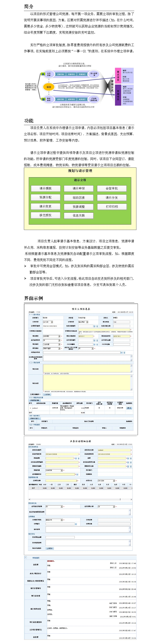Image resolution: width=158 pixels, height=644 pixels.
Task: Open the 是否指定供应商 dropdown
Action: click(54, 507)
